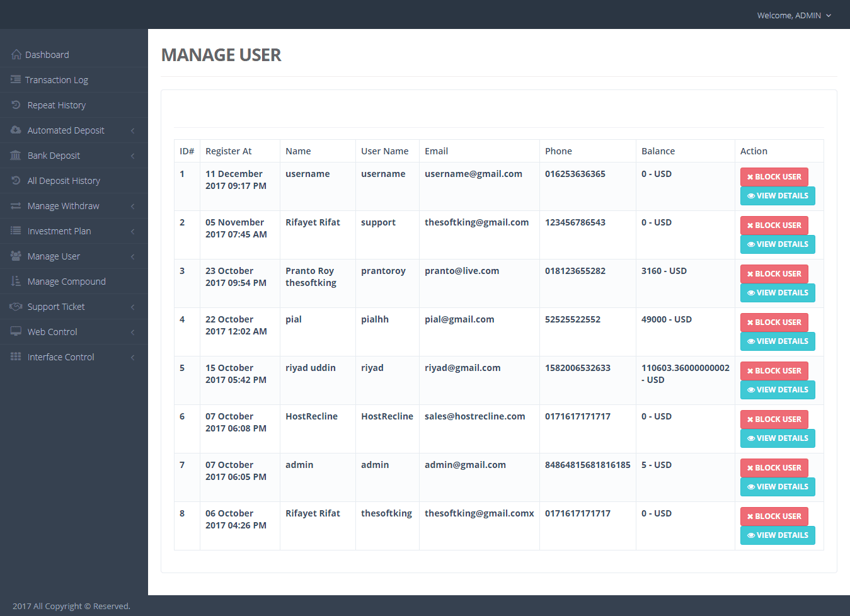Expand the Automated Deposit chevron
Viewport: 850px width, 616px height.
click(132, 130)
